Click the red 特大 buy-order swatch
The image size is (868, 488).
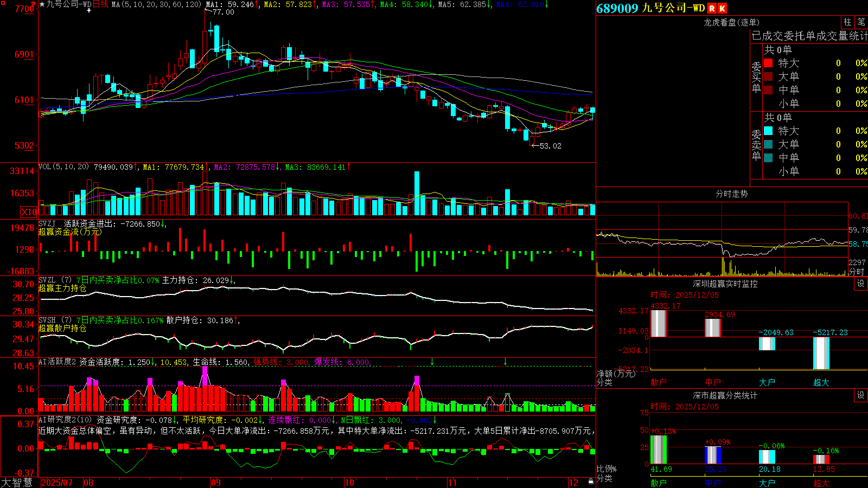pos(768,63)
